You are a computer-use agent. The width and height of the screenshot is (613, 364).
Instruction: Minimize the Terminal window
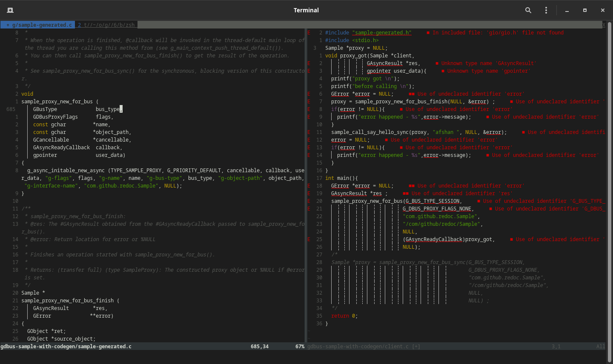567,10
